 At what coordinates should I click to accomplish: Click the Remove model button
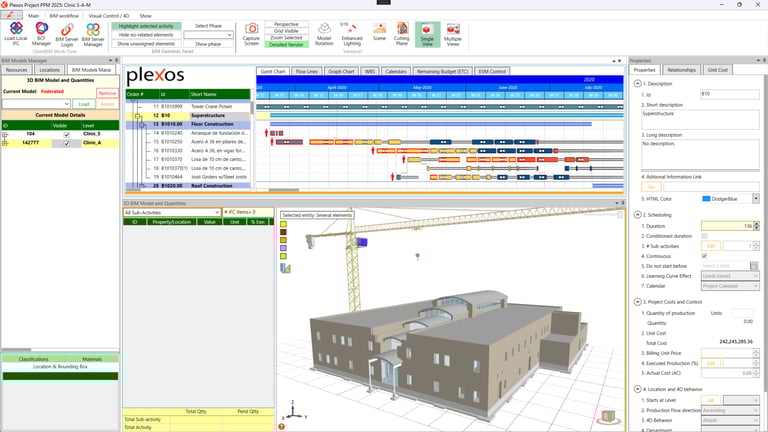point(107,93)
